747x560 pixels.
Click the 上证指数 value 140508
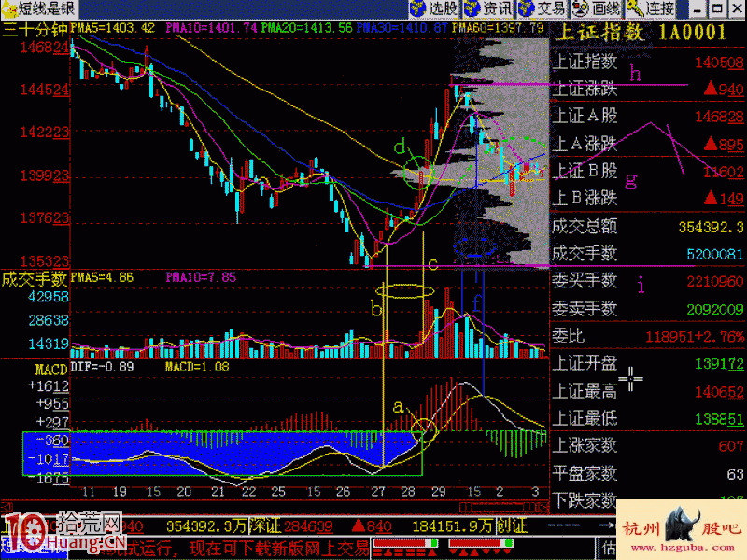click(719, 63)
